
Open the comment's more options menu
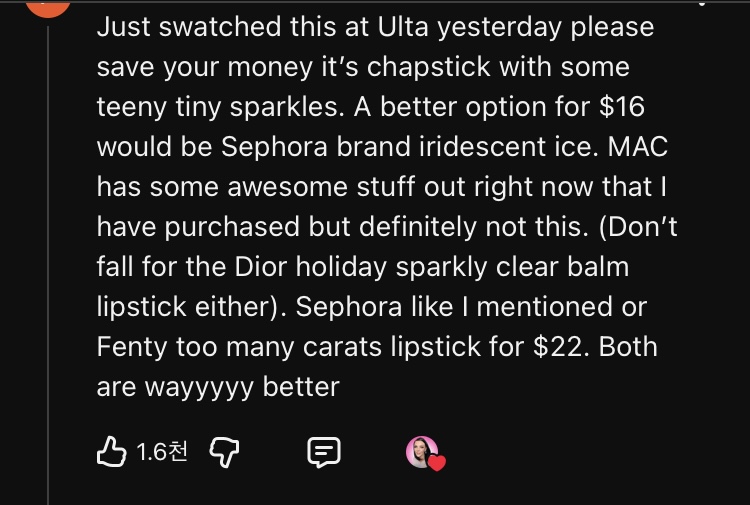[x=700, y=4]
